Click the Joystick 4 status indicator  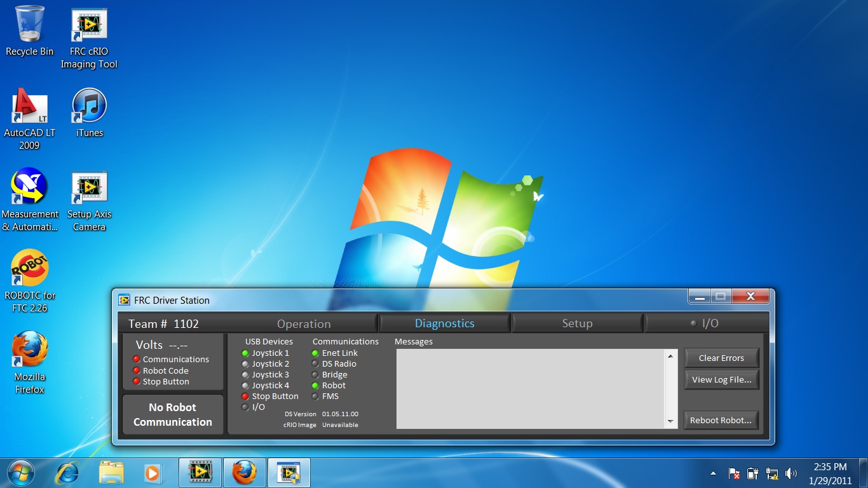tap(245, 386)
